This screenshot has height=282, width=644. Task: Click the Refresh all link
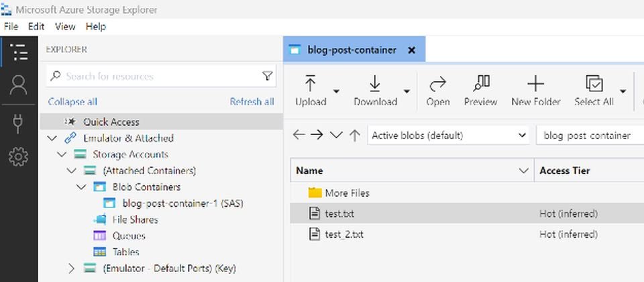point(252,101)
